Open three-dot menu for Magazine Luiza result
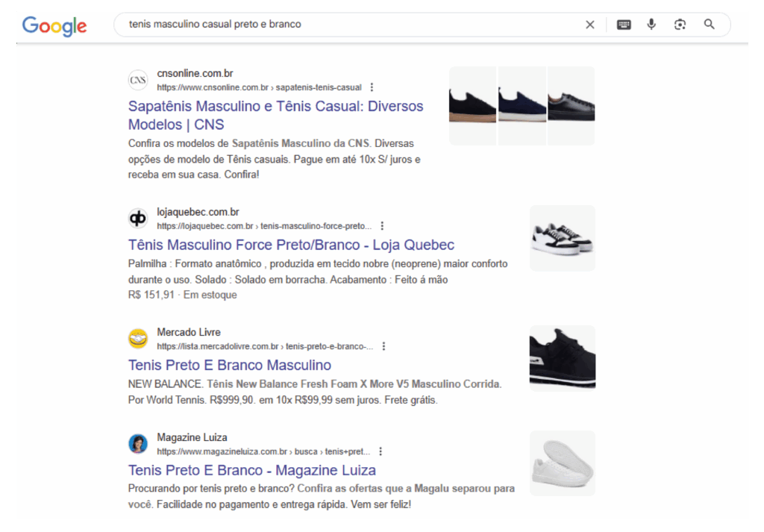 381,451
